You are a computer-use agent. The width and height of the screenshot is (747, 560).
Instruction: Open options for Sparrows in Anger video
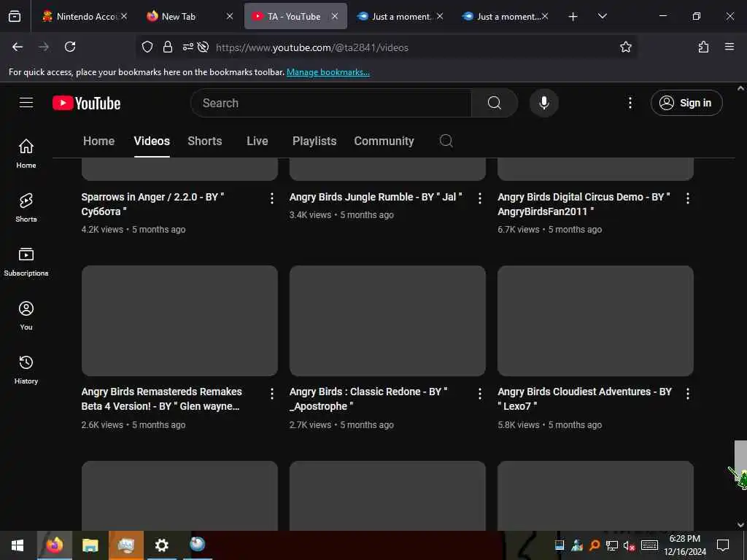271,198
